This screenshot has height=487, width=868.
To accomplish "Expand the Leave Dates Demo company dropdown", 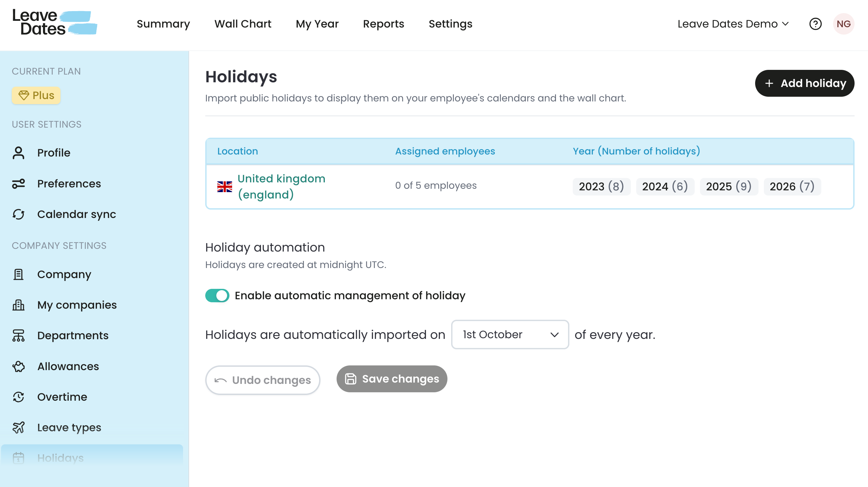I will (733, 24).
